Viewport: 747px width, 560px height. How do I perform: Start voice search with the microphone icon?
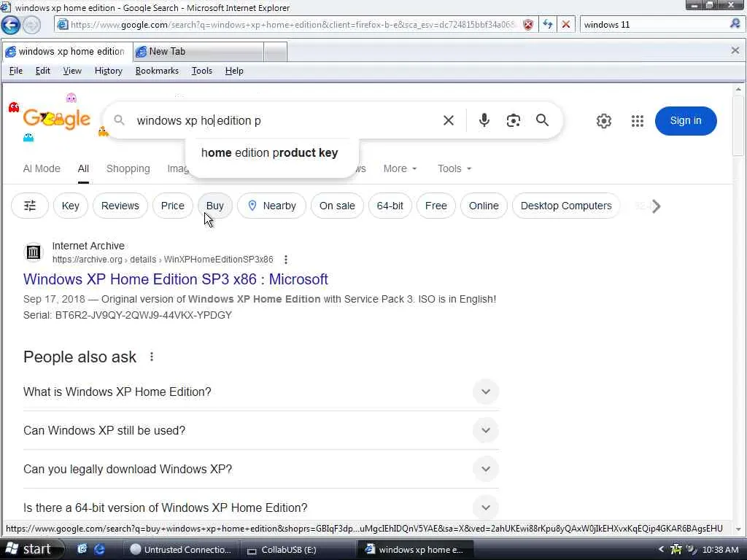point(484,120)
